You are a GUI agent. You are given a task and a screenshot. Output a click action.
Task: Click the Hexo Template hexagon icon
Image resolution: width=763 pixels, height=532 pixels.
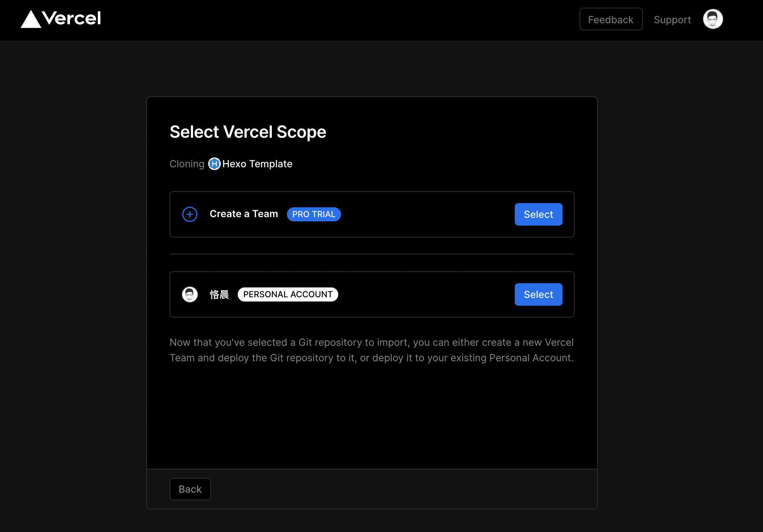pos(214,164)
